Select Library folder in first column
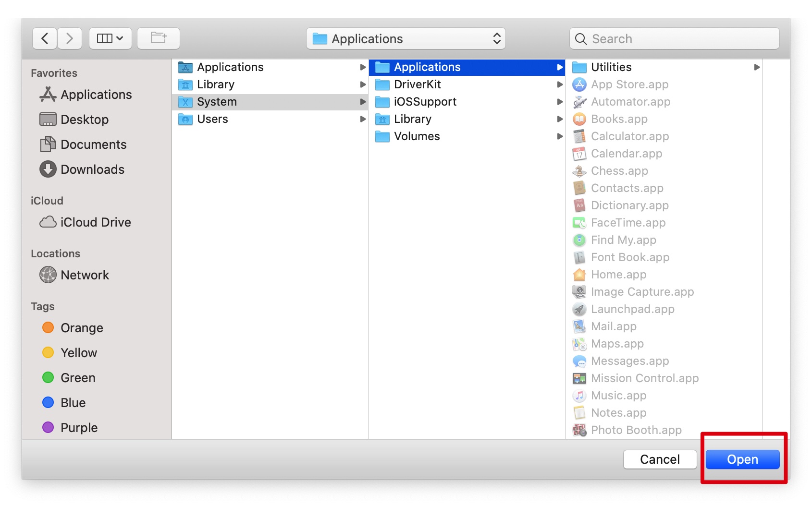812x505 pixels. [x=270, y=84]
